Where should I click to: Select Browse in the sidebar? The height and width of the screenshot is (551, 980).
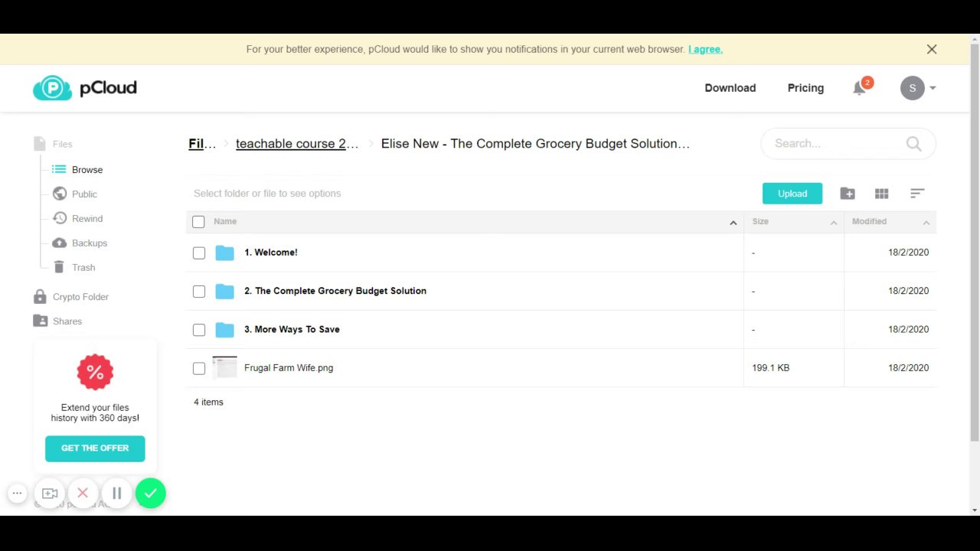coord(87,170)
